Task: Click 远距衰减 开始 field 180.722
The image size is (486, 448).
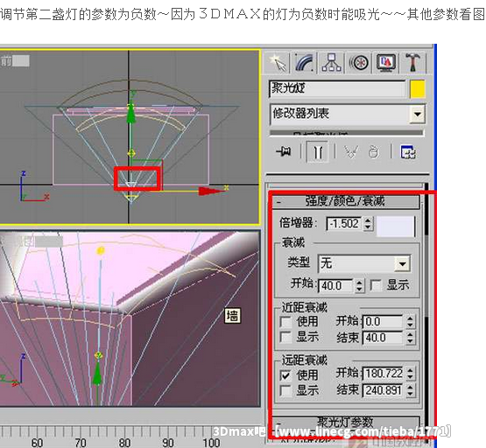Action: (x=383, y=374)
